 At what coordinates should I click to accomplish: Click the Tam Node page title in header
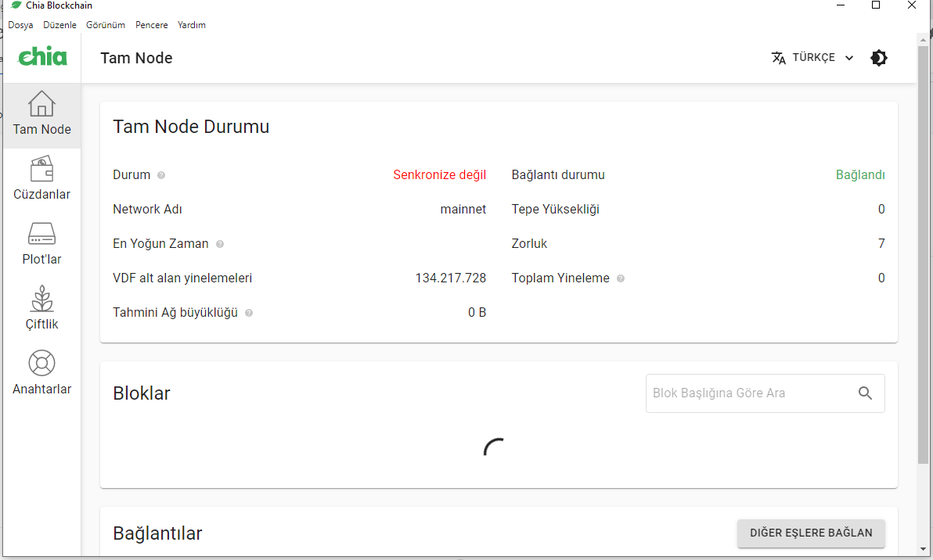tap(136, 58)
